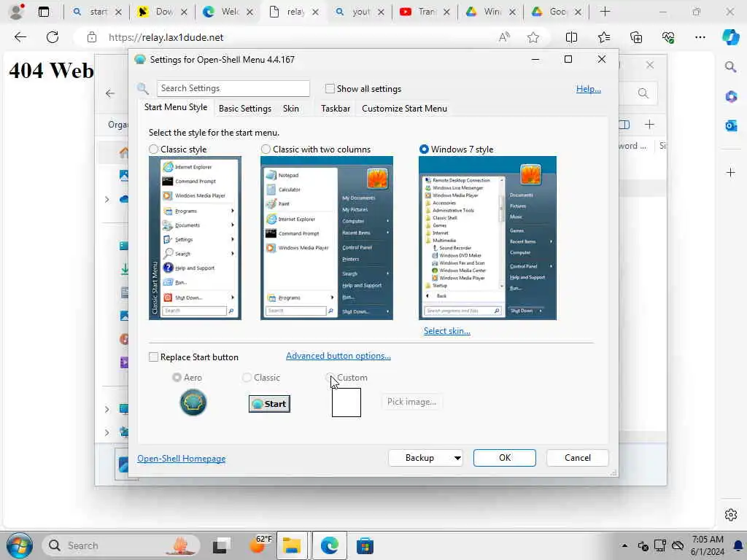
Task: Click back arrow in File Explorer window
Action: pyautogui.click(x=110, y=93)
